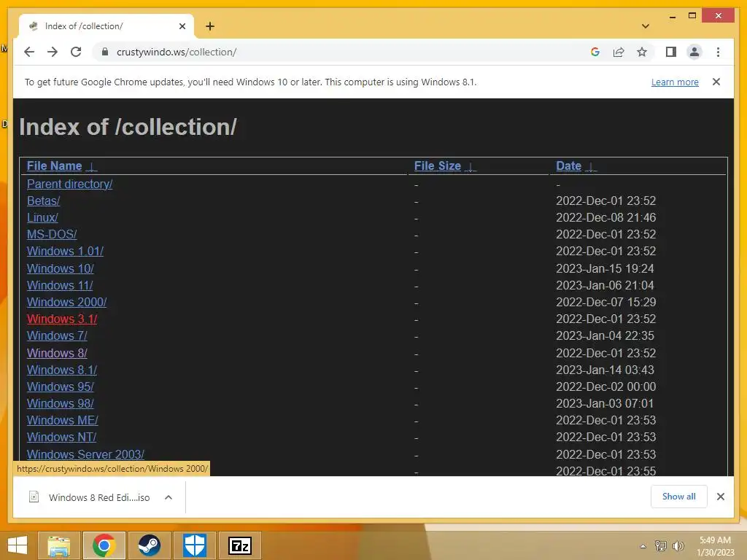The height and width of the screenshot is (560, 747).
Task: Open the Learn more link
Action: (675, 82)
